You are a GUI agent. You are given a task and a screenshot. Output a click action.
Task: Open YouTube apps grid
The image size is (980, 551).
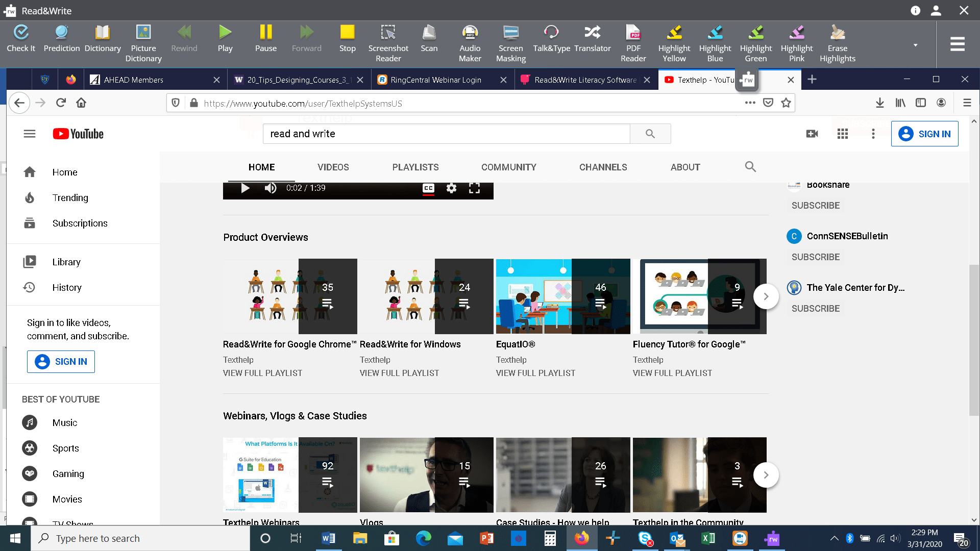point(843,134)
